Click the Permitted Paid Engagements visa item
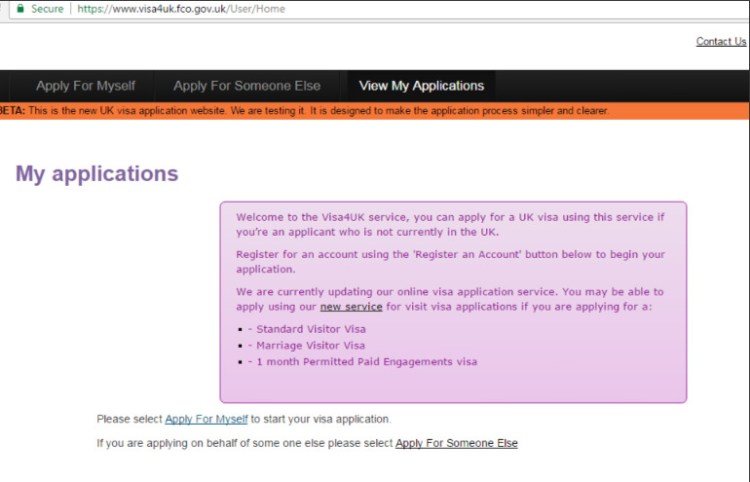This screenshot has width=750, height=482. coord(366,361)
